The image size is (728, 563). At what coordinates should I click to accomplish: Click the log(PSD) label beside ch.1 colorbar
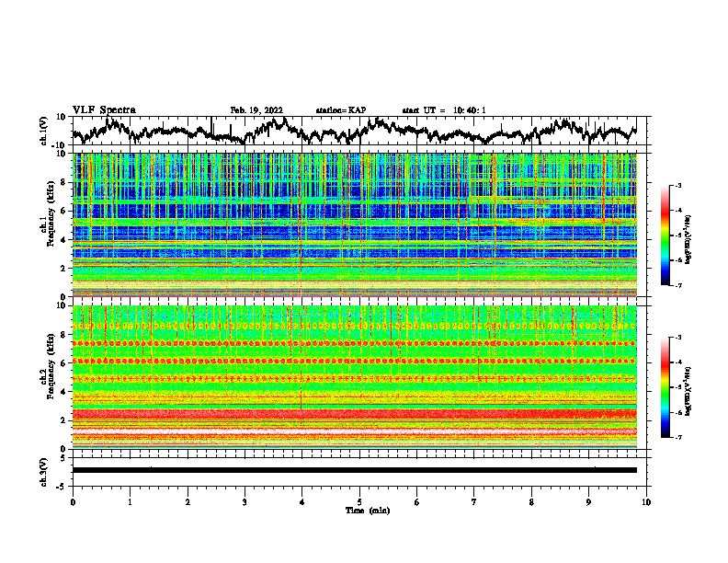[x=688, y=239]
